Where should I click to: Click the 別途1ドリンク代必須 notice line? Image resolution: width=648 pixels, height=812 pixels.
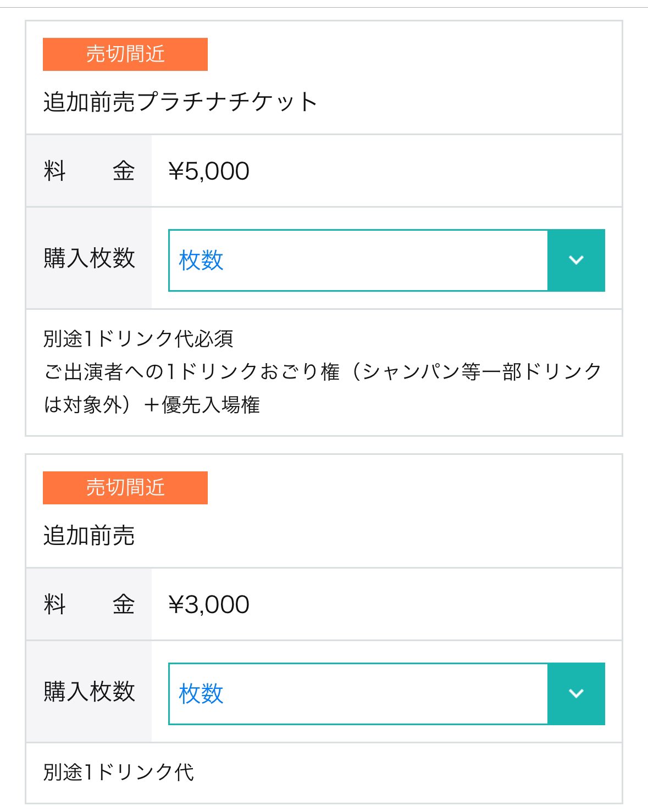pos(139,339)
